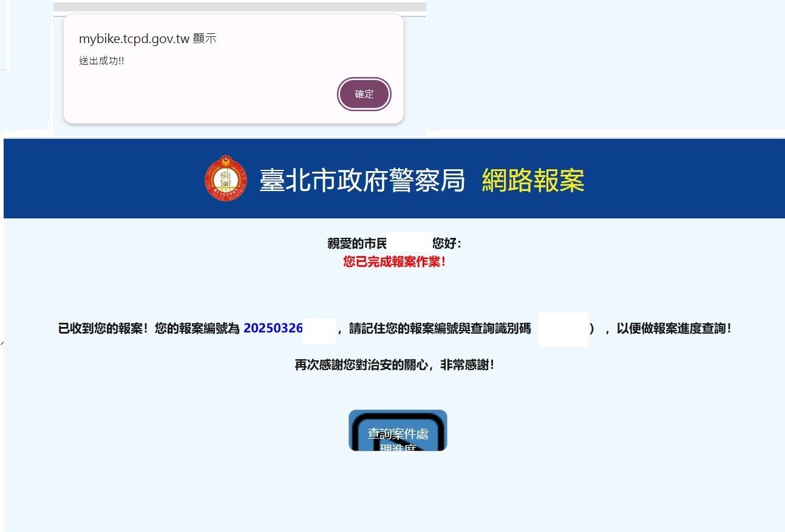The image size is (785, 532).
Task: Click the mybike.tcpd.gov.tw dialog title
Action: pos(148,39)
